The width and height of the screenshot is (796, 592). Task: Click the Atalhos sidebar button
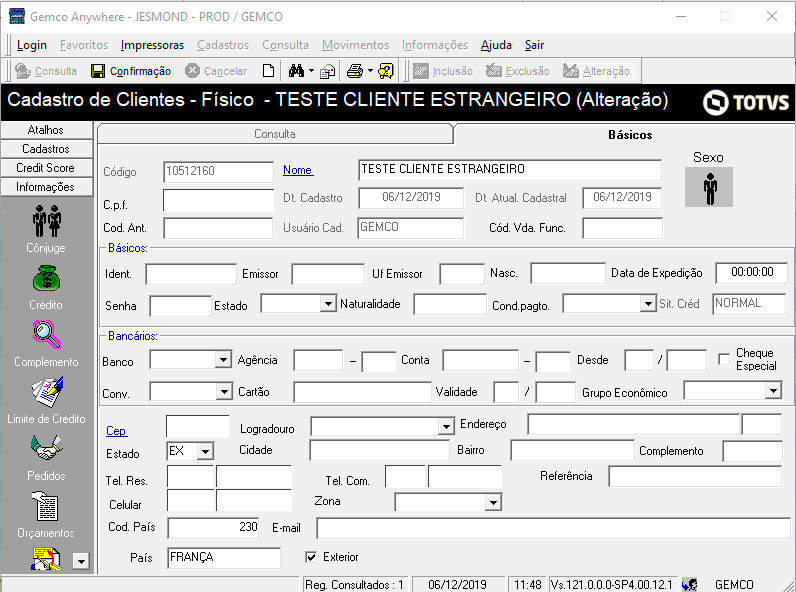tap(46, 129)
